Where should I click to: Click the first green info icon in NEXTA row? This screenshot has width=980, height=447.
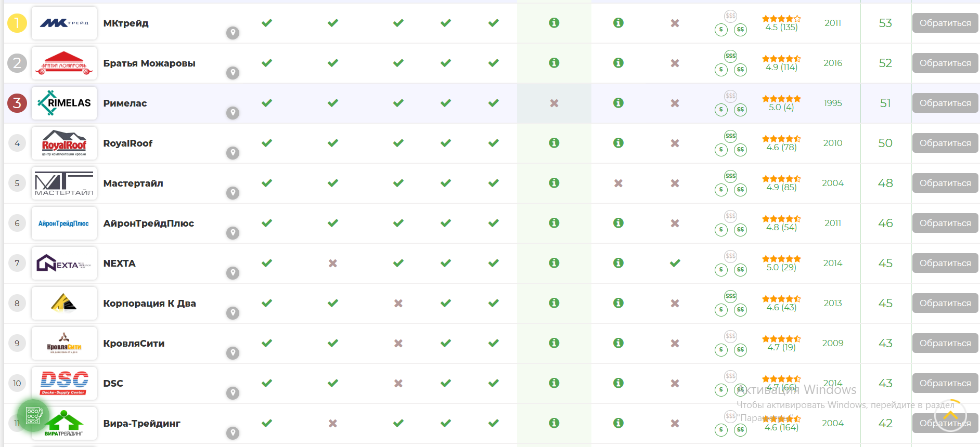point(554,263)
